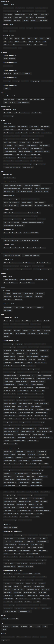This screenshot has width=54, height=644.
Task: Choose the Amethyst universal skin tag
Action: tap(29, 28)
